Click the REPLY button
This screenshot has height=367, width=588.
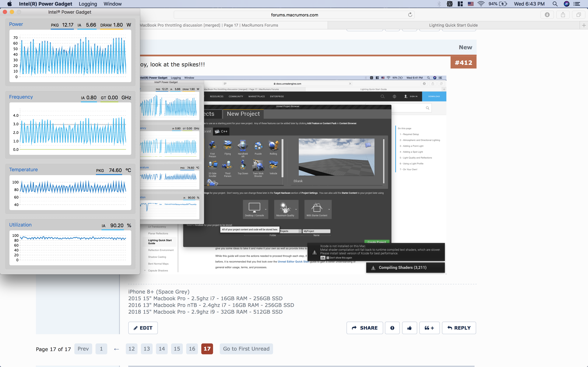coord(459,328)
